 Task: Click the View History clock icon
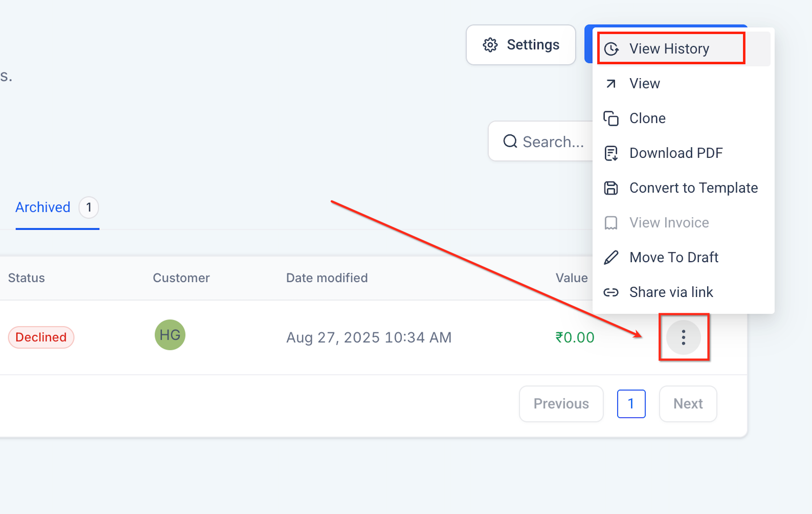coord(611,49)
